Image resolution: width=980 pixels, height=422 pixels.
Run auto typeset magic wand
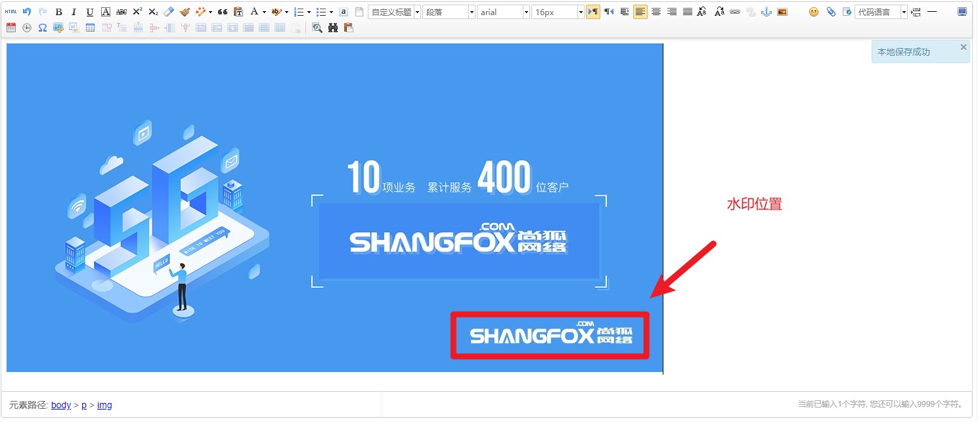(x=200, y=12)
